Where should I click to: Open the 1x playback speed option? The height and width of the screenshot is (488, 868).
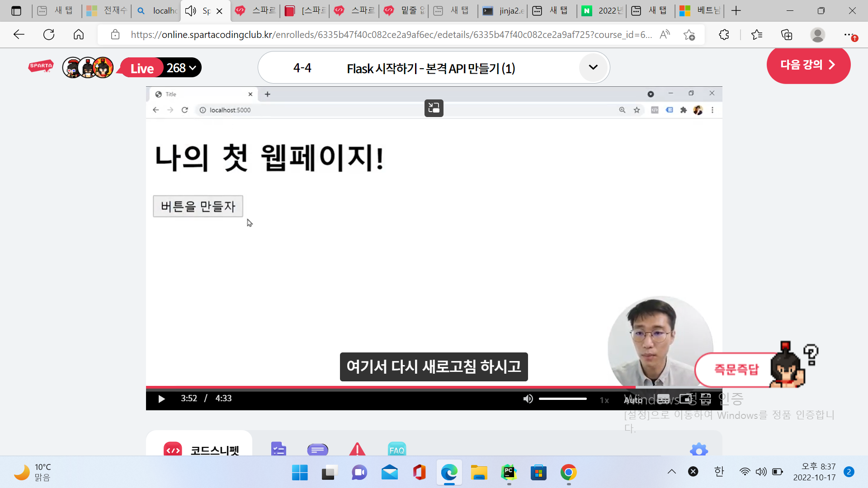604,400
